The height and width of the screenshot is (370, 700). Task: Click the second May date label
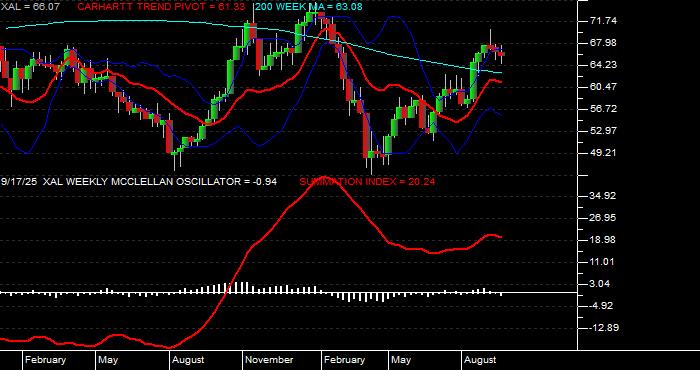[401, 360]
